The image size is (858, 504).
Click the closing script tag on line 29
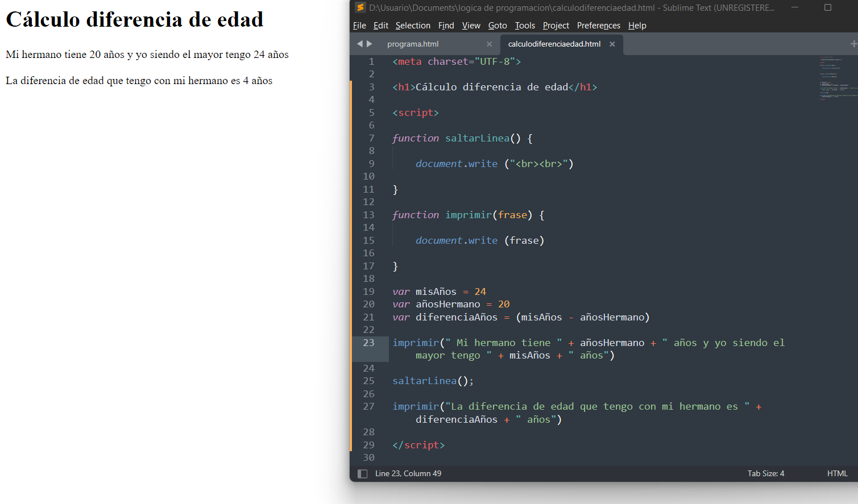(418, 445)
